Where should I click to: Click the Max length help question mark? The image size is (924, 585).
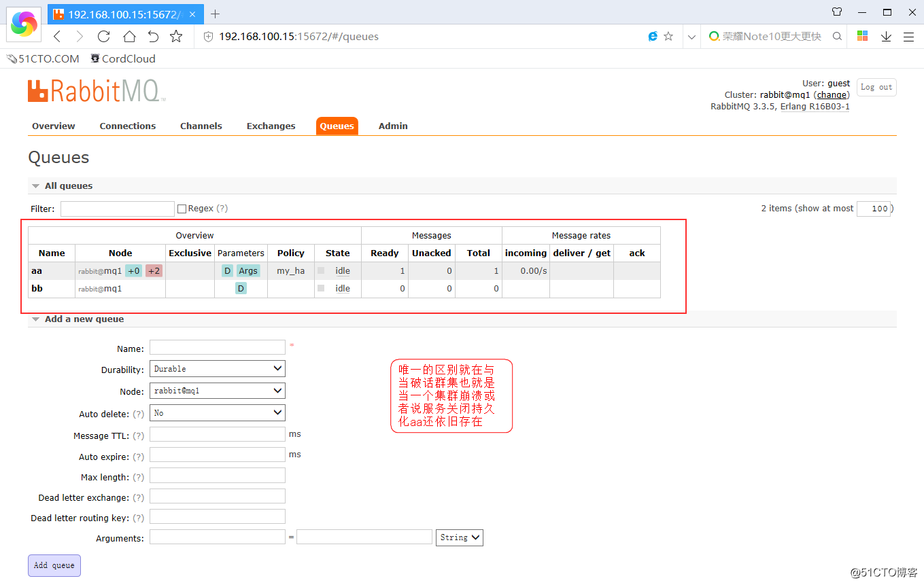(138, 478)
